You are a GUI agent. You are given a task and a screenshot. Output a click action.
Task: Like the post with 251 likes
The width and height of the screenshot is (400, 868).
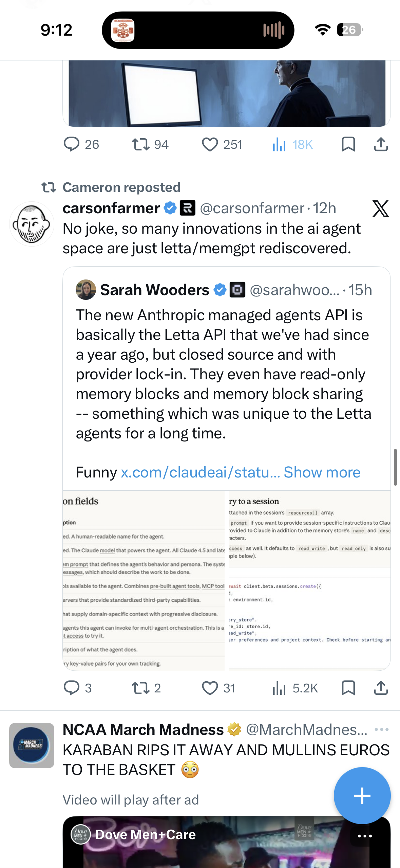coord(210,144)
